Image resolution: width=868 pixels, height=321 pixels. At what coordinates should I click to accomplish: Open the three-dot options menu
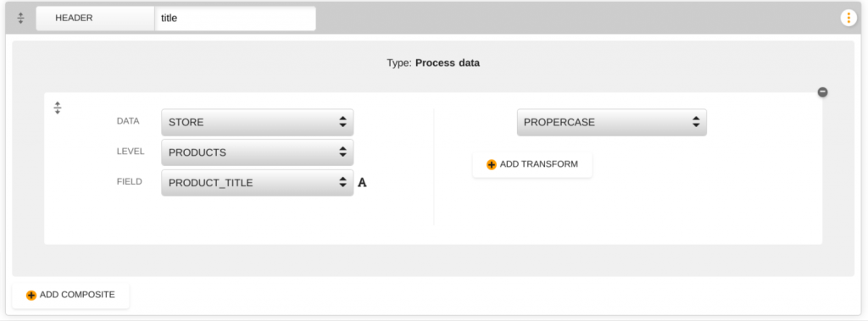tap(848, 19)
